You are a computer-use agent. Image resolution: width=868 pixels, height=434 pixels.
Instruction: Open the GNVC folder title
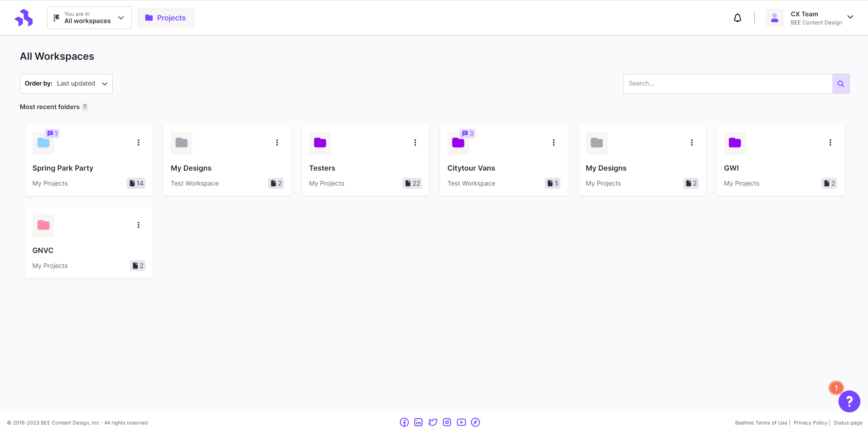tap(43, 250)
